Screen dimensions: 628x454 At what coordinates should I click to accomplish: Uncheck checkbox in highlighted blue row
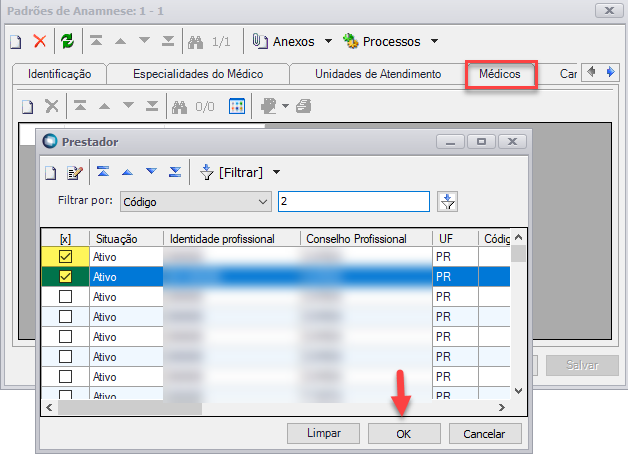[x=65, y=277]
